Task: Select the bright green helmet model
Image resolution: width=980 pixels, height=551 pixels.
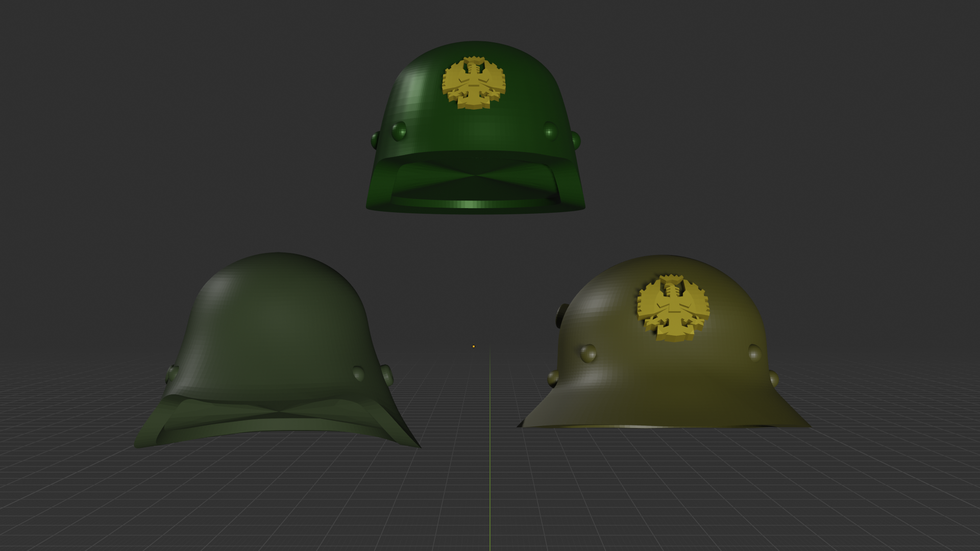Action: click(475, 128)
